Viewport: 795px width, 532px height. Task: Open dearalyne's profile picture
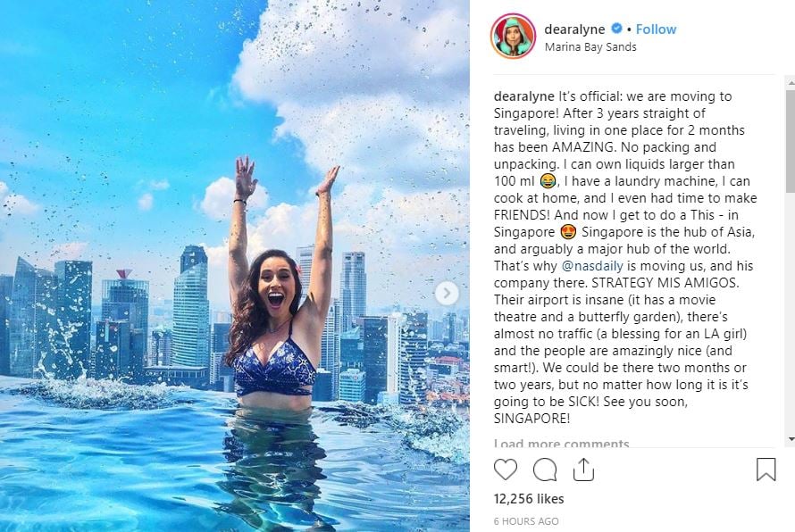[513, 37]
